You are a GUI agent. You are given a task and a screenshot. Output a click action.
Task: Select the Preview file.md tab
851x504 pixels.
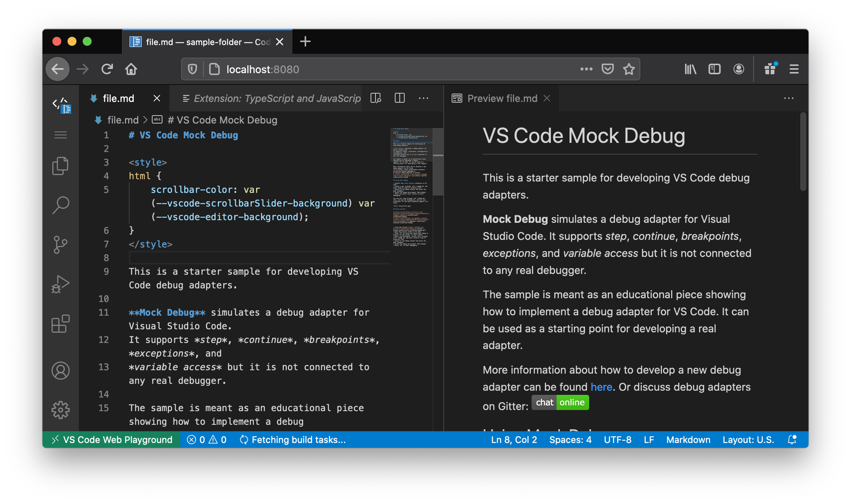[502, 98]
